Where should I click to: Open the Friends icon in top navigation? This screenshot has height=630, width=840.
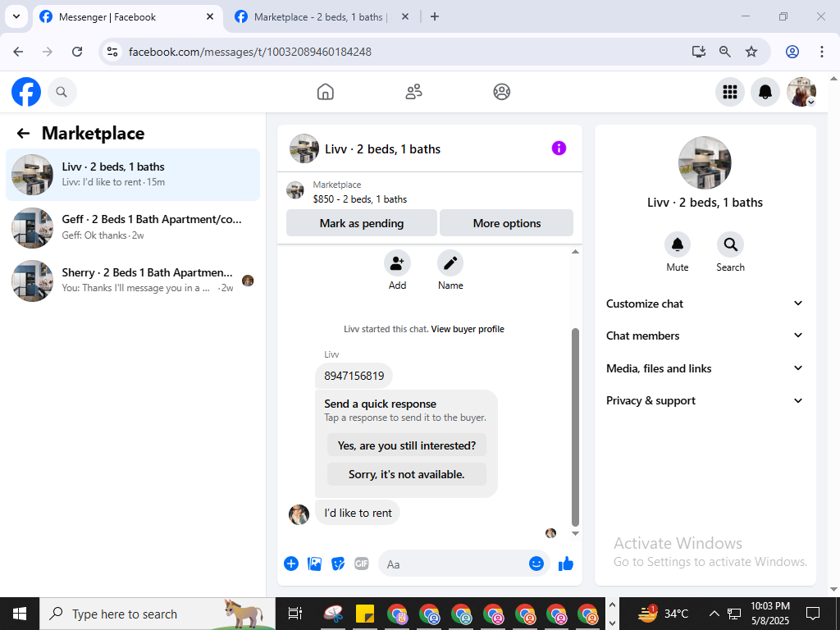click(x=413, y=92)
